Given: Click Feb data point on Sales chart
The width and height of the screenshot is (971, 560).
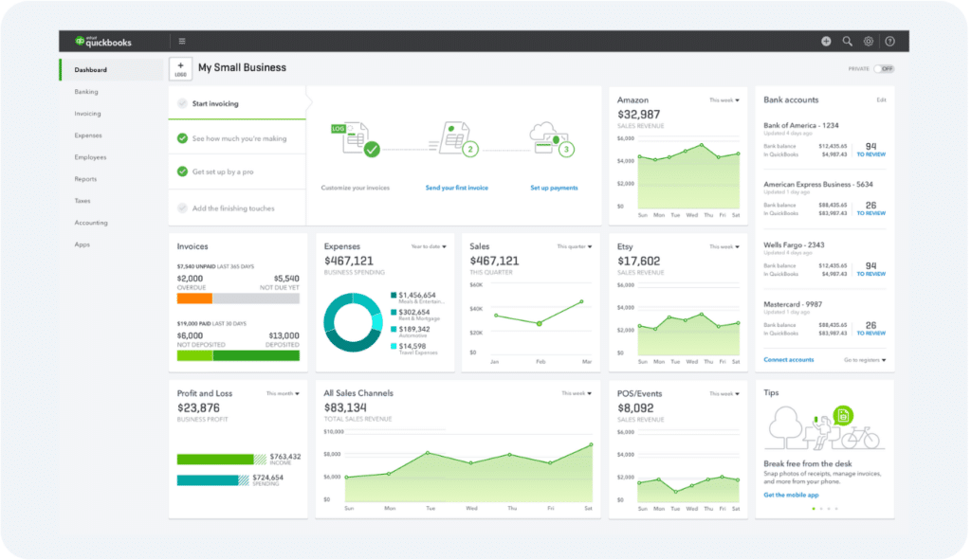Looking at the screenshot, I should pos(540,324).
